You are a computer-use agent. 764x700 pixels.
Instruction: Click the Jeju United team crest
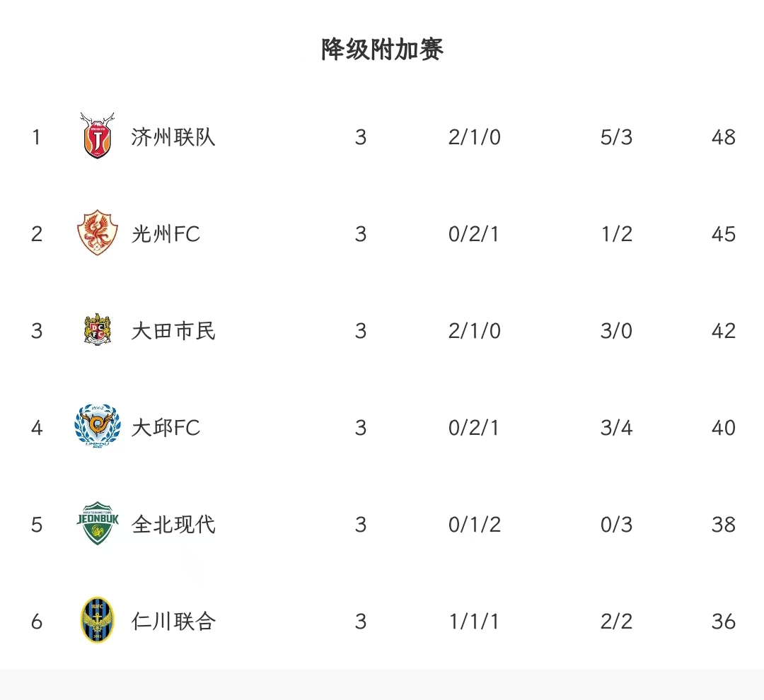click(98, 136)
